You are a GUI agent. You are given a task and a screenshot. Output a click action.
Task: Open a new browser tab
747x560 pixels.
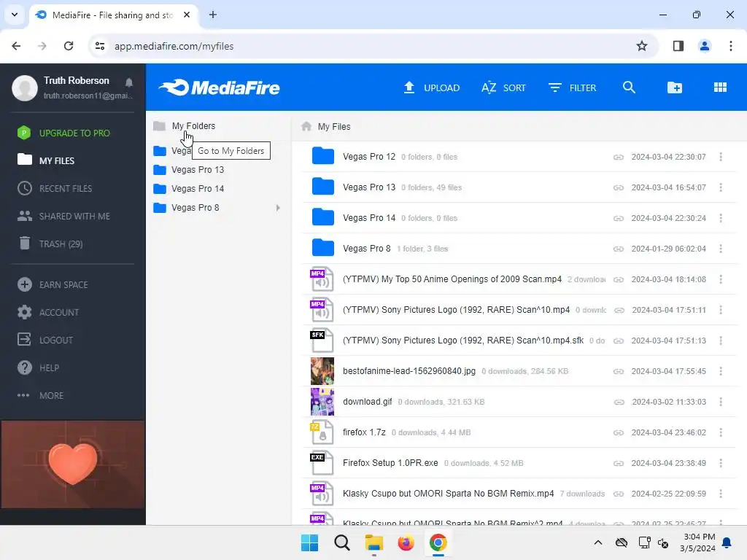(x=213, y=15)
